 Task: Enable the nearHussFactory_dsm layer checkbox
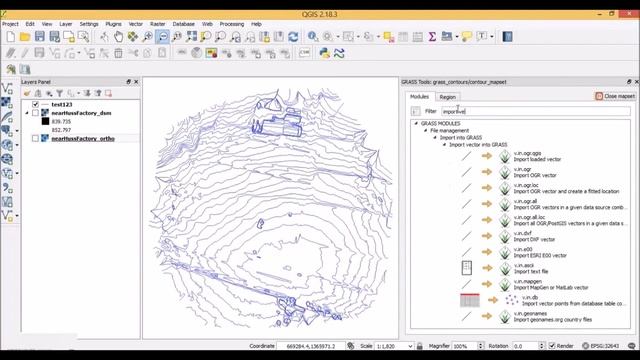click(36, 113)
